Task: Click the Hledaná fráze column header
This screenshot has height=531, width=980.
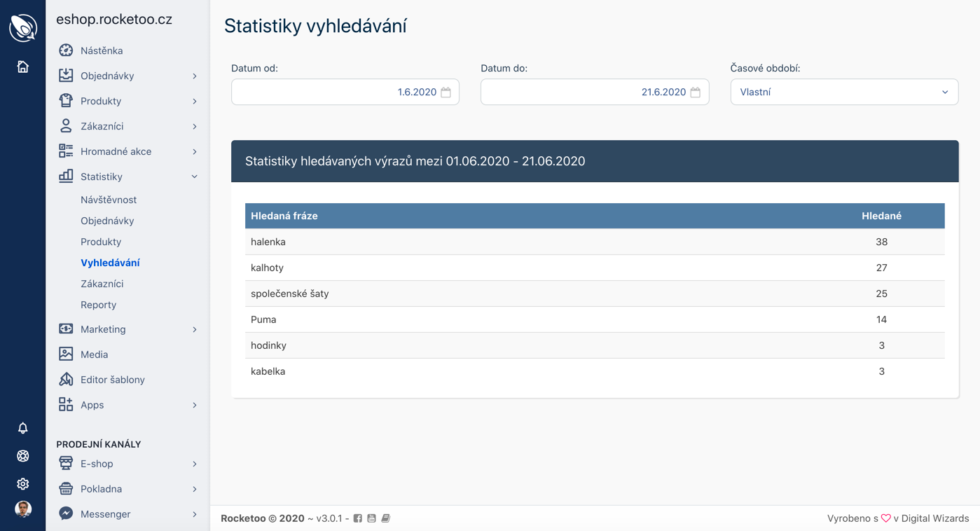Action: point(284,216)
